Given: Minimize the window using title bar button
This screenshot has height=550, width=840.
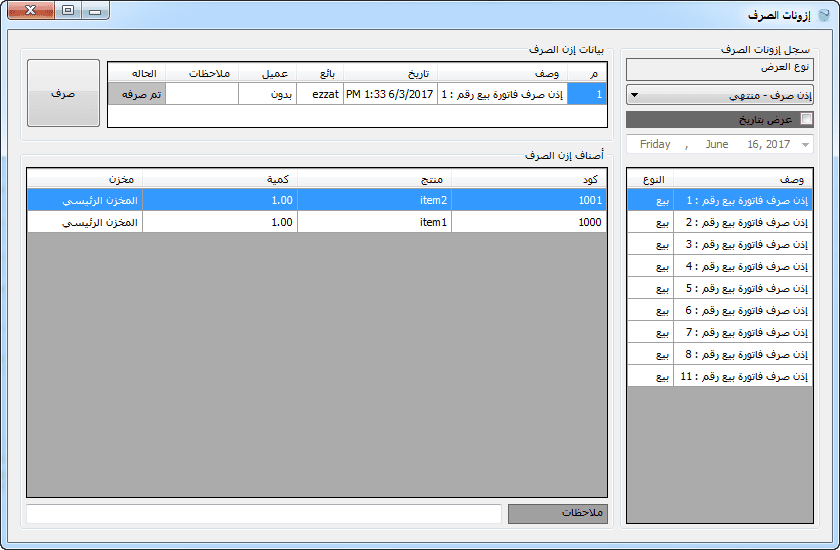Looking at the screenshot, I should (x=95, y=12).
